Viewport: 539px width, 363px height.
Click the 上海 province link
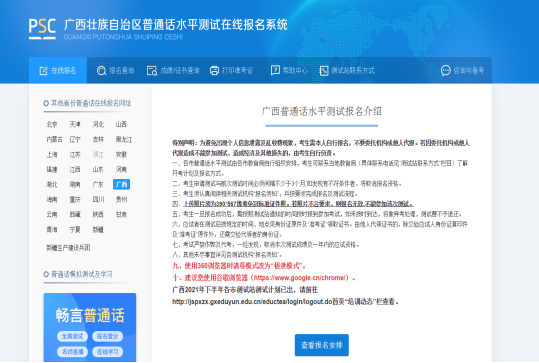click(52, 155)
